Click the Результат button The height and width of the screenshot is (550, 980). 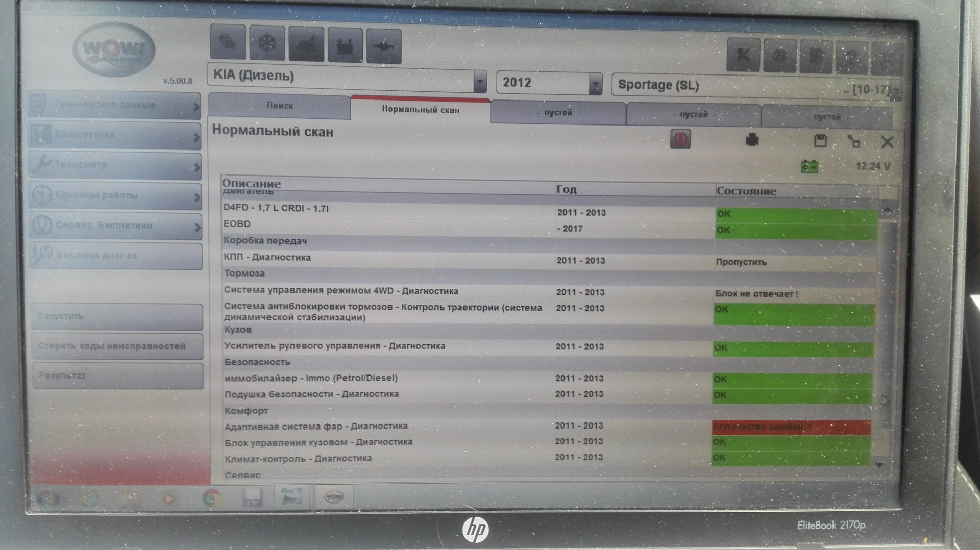pos(118,376)
